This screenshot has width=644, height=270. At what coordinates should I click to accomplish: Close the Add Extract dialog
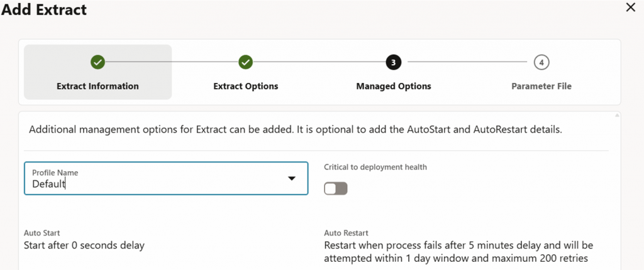point(631,8)
